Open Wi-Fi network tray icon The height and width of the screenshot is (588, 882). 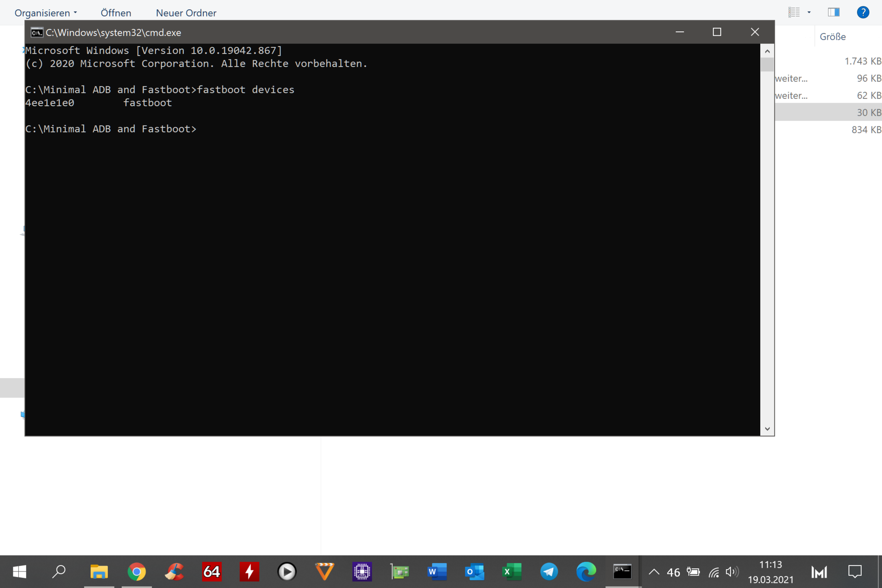tap(713, 572)
